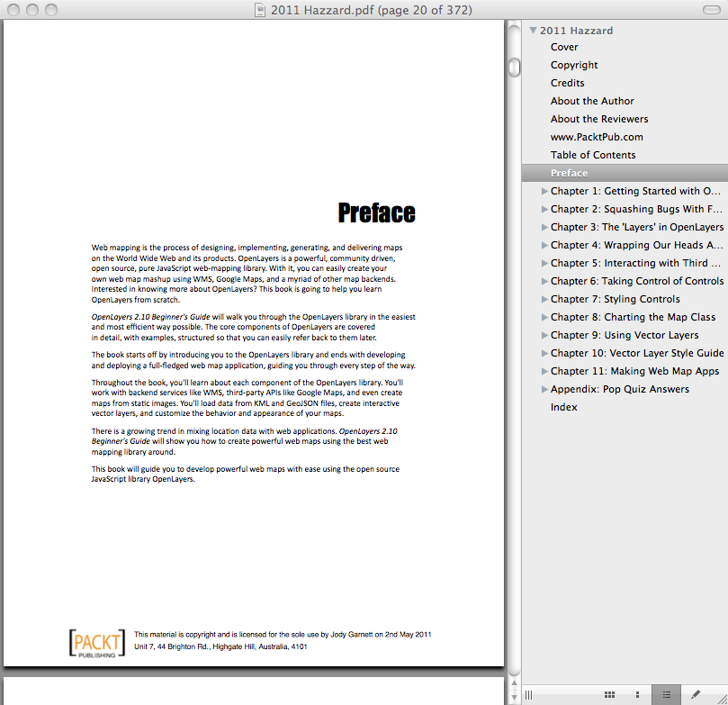Select Appendix: Pop Quiz Answers text
Image resolution: width=728 pixels, height=705 pixels.
620,390
